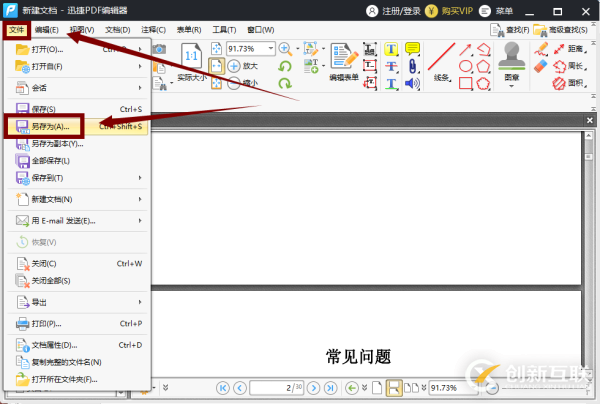The image size is (600, 404).
Task: Click 购买VIP button
Action: [x=449, y=11]
